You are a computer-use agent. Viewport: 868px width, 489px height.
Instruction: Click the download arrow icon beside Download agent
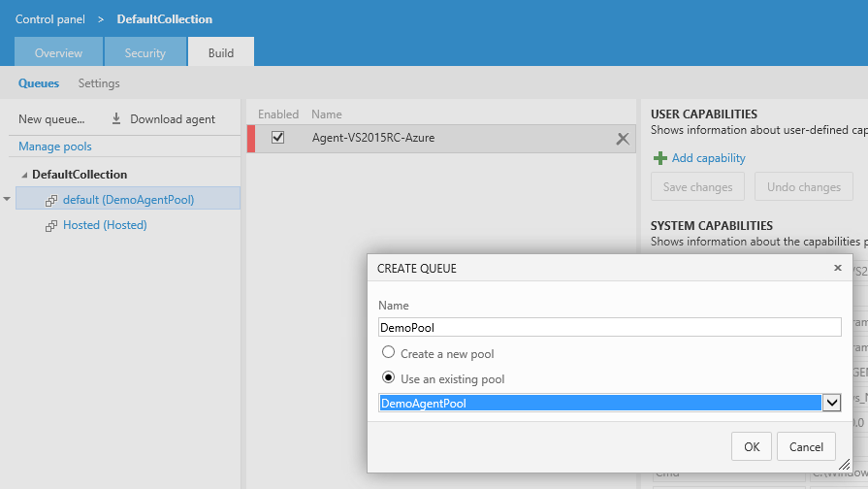(x=116, y=118)
